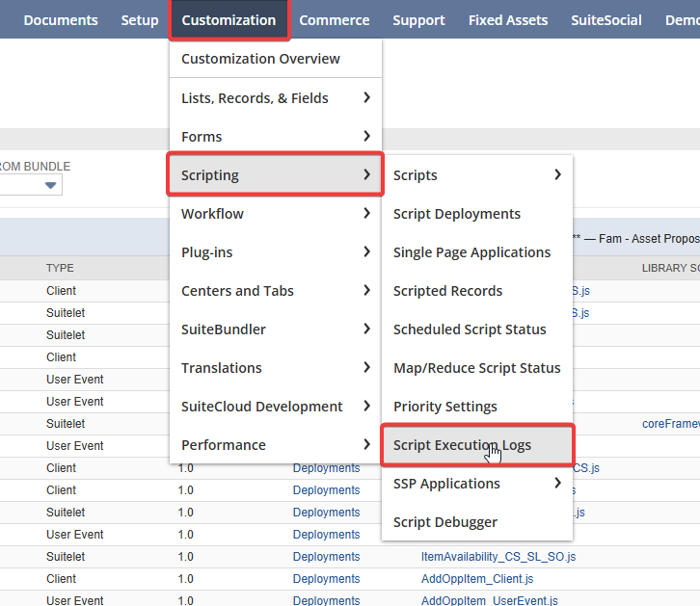
Task: Select Script Debugger
Action: tap(477, 522)
